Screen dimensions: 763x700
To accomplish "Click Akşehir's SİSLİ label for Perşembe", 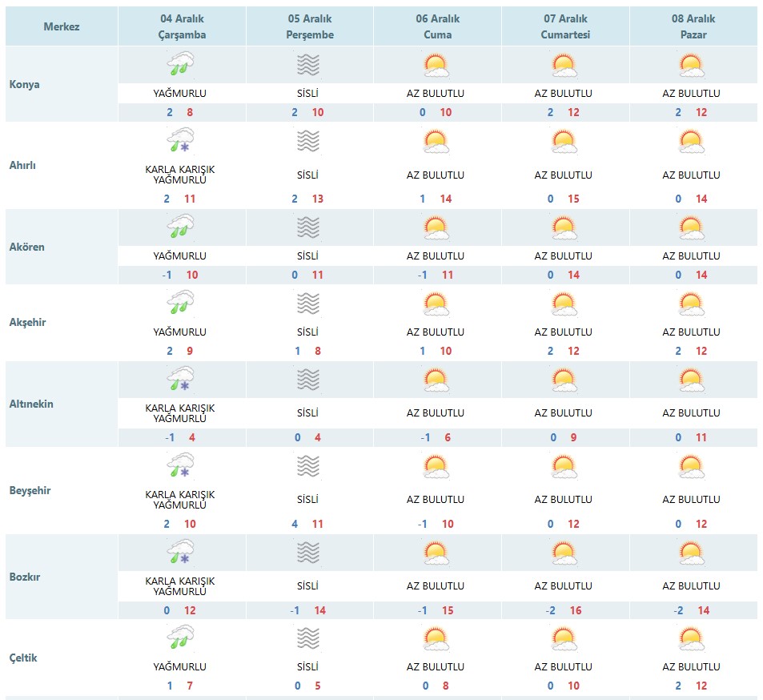I will click(308, 332).
